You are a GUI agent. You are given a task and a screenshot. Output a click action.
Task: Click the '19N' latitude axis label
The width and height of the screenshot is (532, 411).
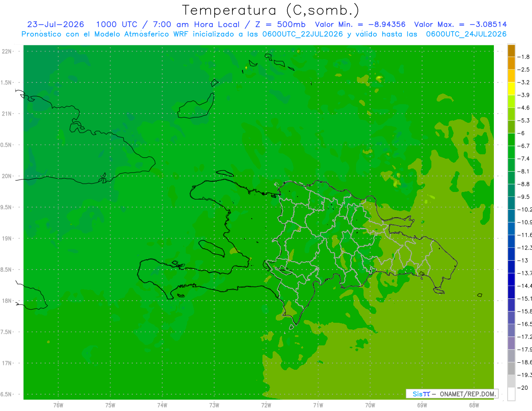(x=7, y=239)
